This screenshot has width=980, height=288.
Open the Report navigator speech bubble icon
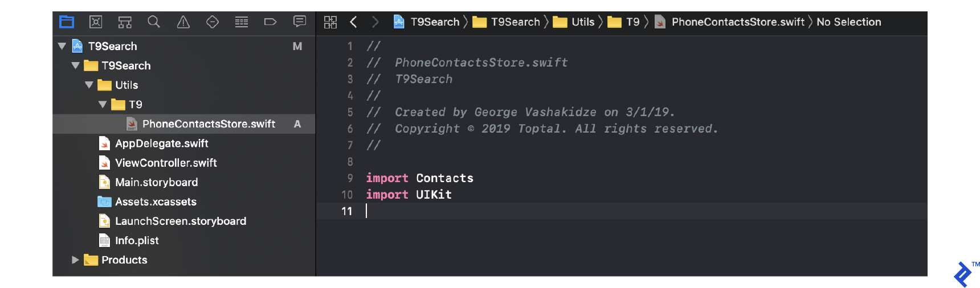point(300,22)
